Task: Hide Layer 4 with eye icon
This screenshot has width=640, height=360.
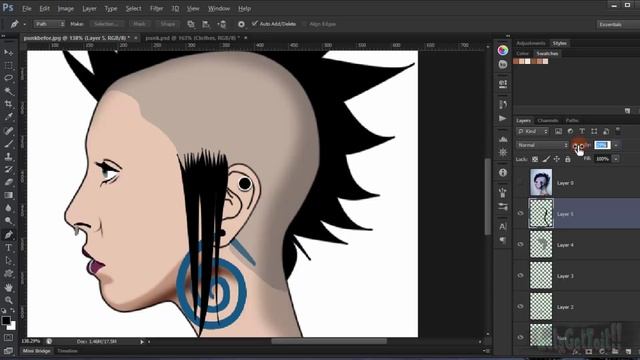Action: pos(520,244)
